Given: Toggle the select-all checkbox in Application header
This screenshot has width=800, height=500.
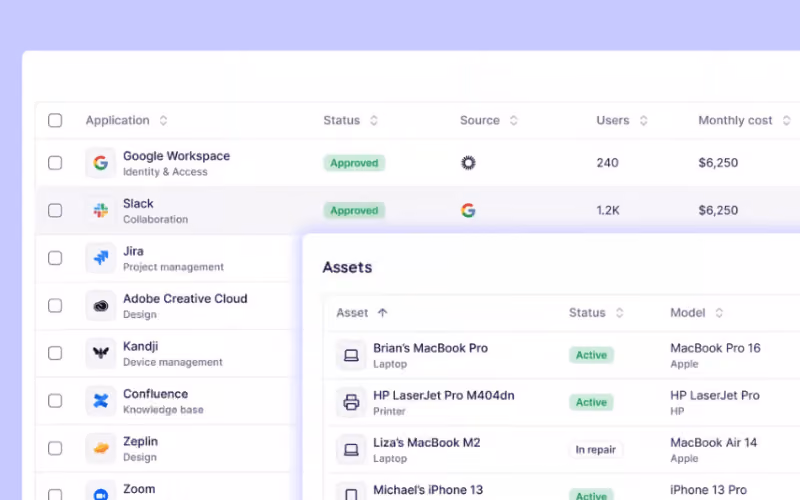Looking at the screenshot, I should click(55, 120).
